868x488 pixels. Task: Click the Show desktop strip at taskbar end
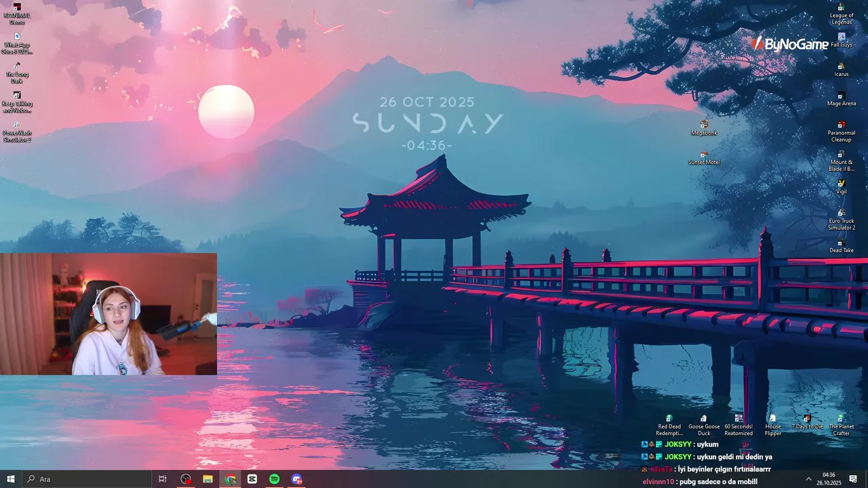click(866, 479)
